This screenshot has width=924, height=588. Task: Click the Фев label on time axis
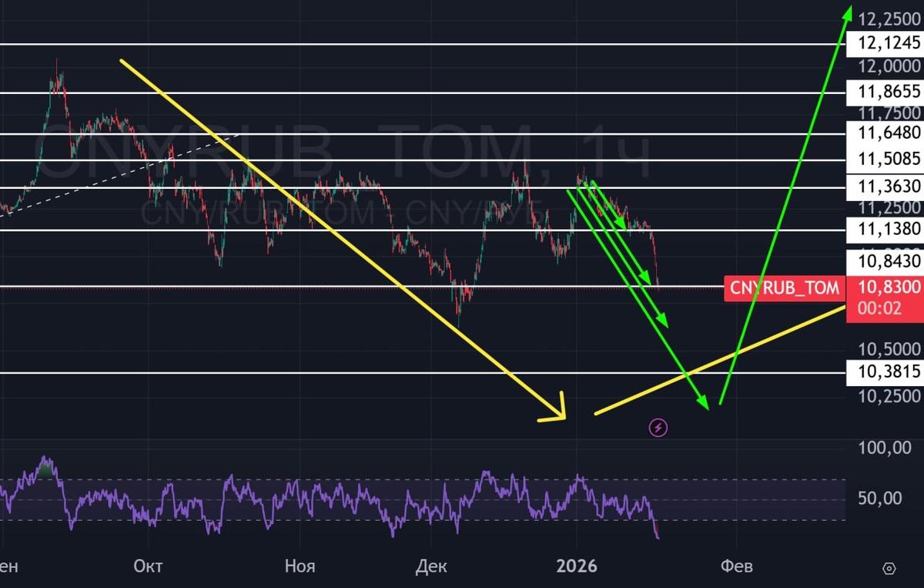(735, 566)
